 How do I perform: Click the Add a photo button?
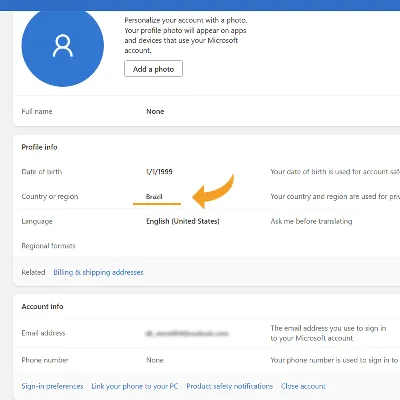coord(153,69)
